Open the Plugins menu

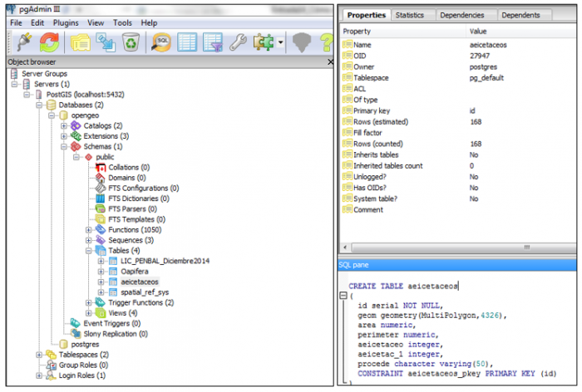pos(66,23)
